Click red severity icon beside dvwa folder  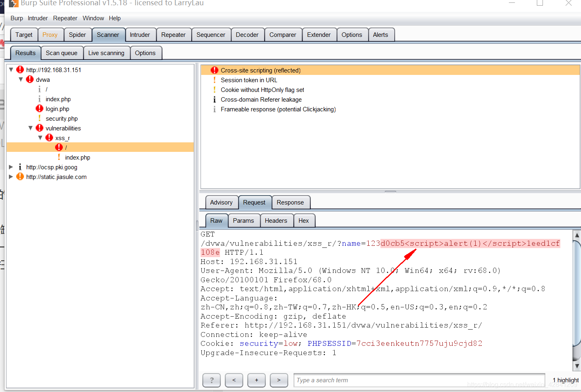coord(30,79)
